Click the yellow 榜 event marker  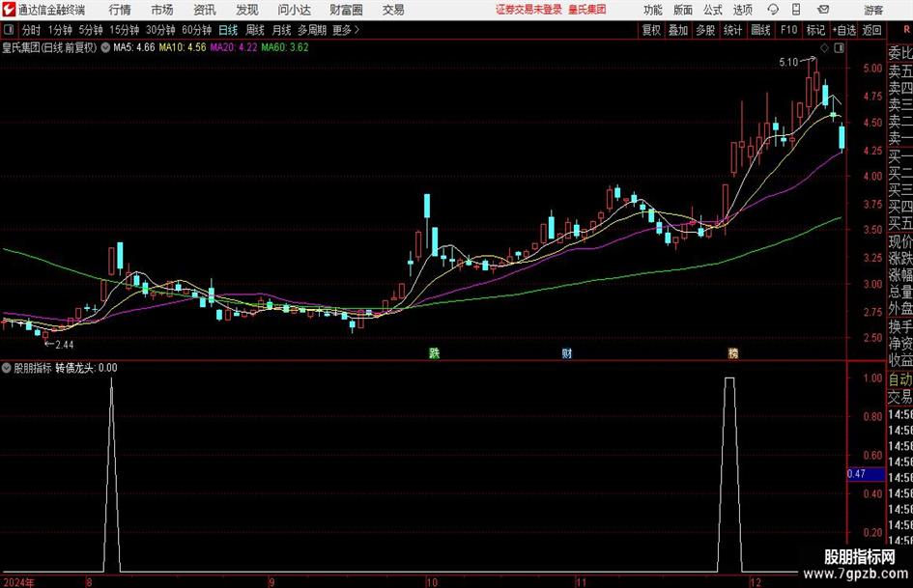coord(733,353)
